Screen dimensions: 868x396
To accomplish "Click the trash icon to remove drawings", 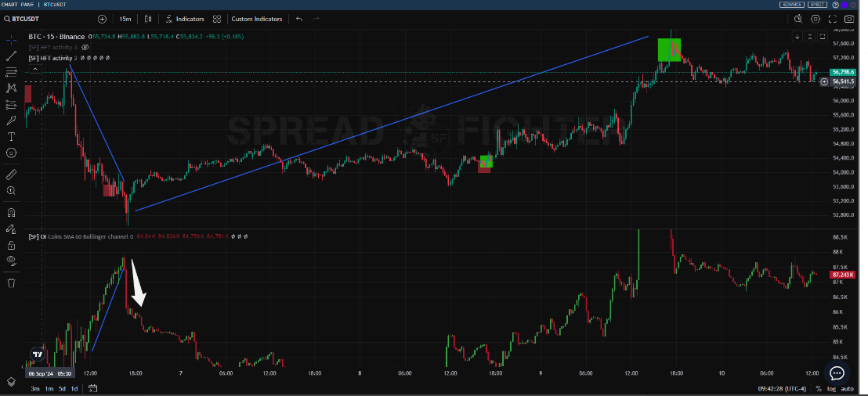I will pyautogui.click(x=11, y=283).
